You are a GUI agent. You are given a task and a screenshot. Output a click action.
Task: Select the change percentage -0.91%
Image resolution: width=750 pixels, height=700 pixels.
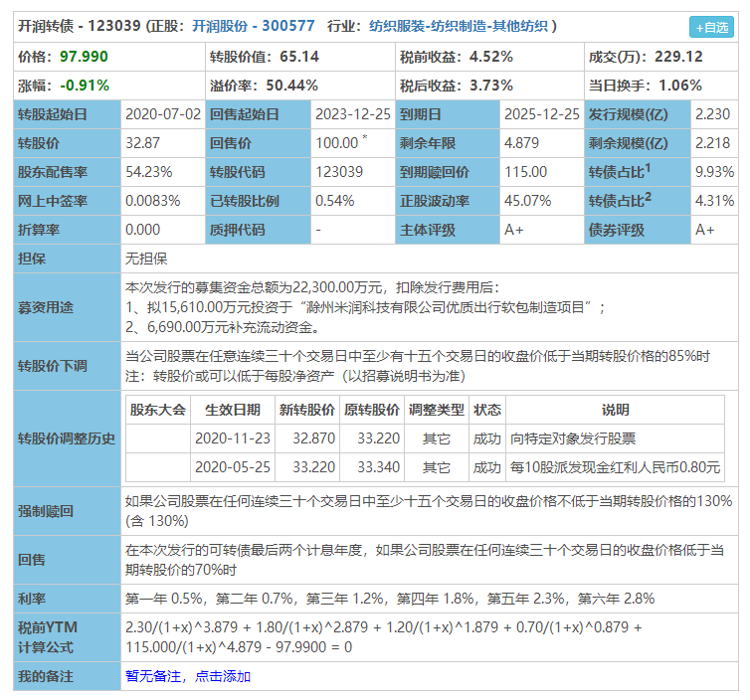85,86
